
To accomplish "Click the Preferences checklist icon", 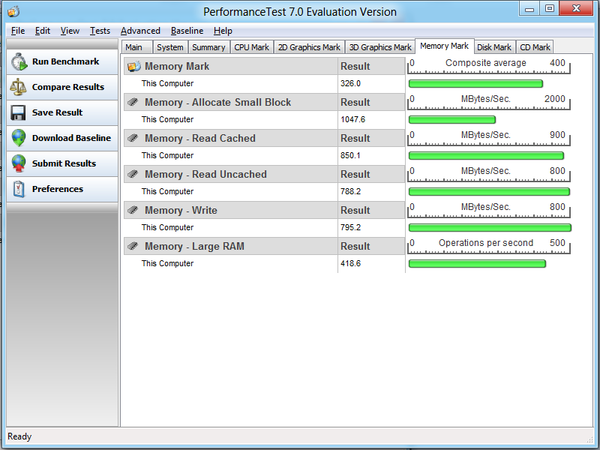I will coord(18,189).
